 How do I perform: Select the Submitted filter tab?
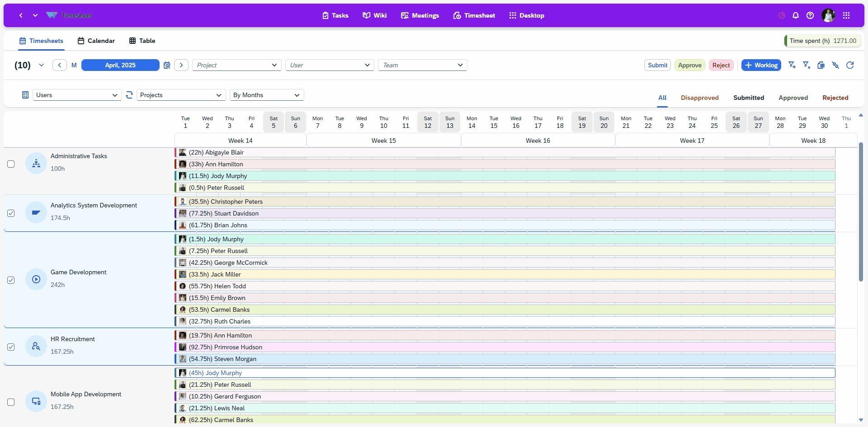click(x=748, y=98)
